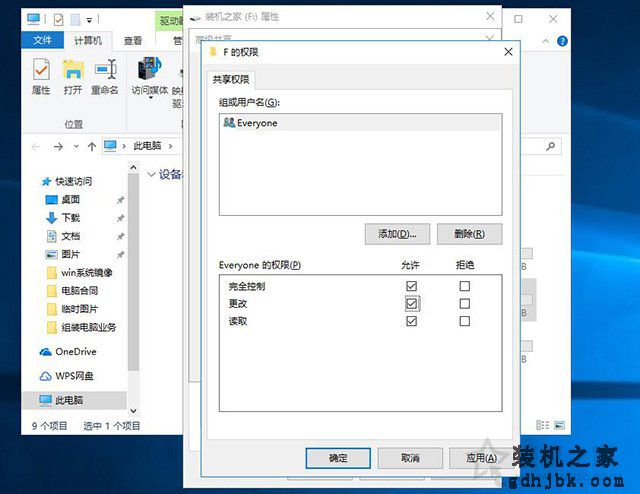Click the Explorer help question mark icon
Screen dimensions: 640x494
(x=562, y=41)
